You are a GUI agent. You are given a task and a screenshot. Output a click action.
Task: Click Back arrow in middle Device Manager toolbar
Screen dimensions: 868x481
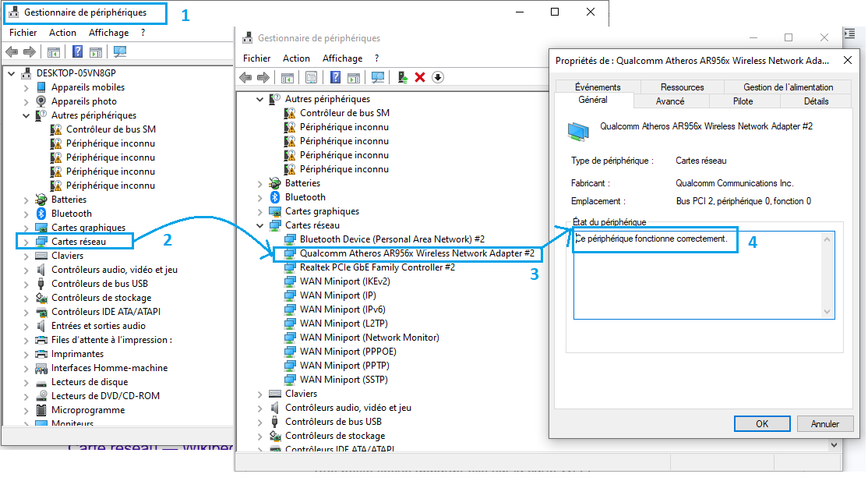245,78
